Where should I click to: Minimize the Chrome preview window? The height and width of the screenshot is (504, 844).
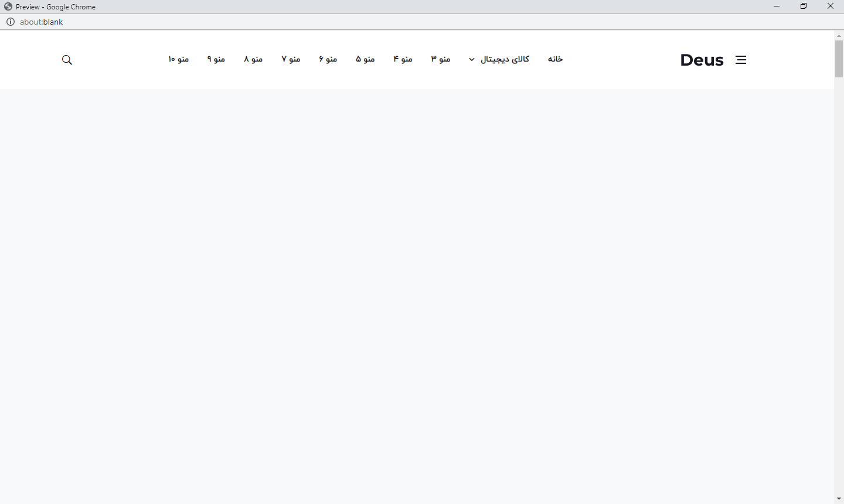point(777,6)
